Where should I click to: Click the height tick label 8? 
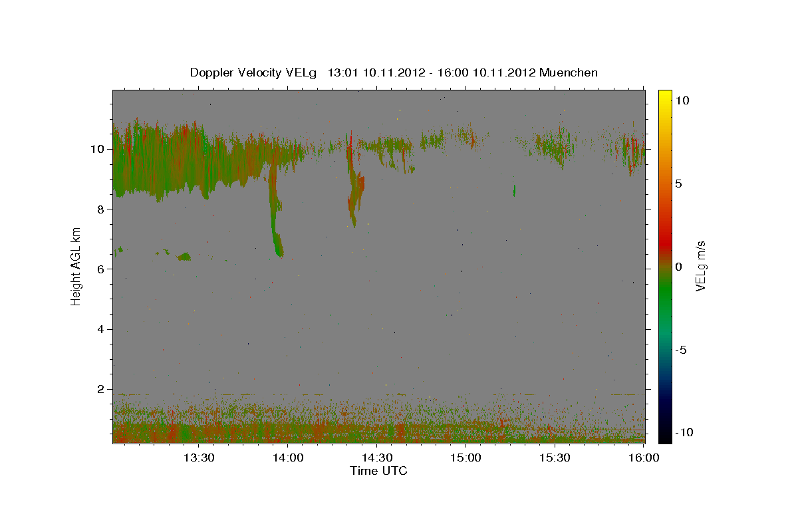click(x=101, y=209)
